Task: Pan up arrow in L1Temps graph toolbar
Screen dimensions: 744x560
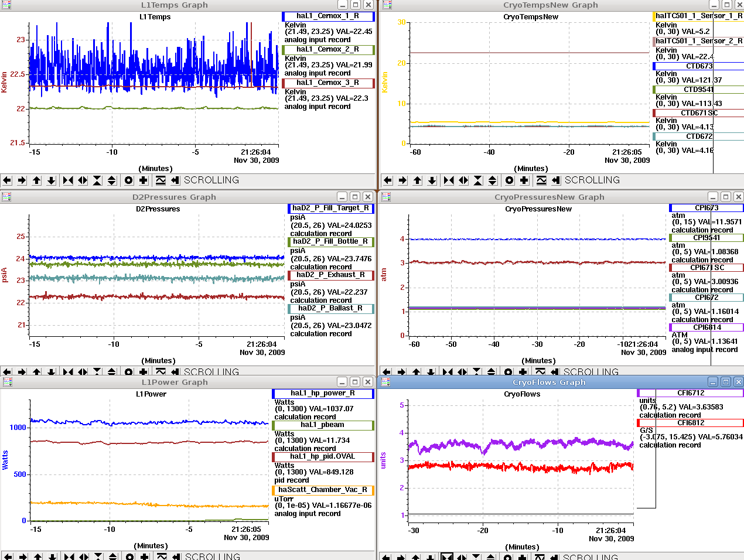Action: 36,180
